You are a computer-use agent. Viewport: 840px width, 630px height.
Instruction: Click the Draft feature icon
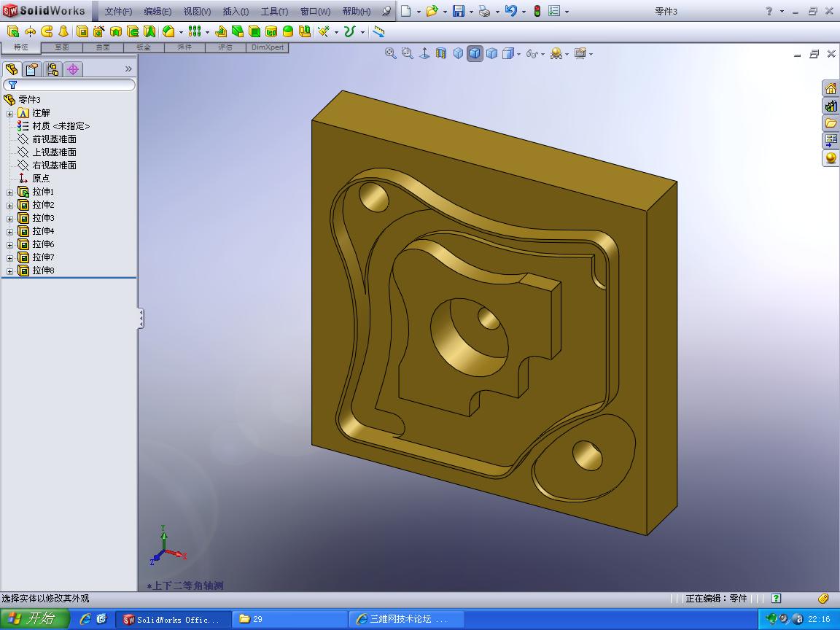[237, 31]
